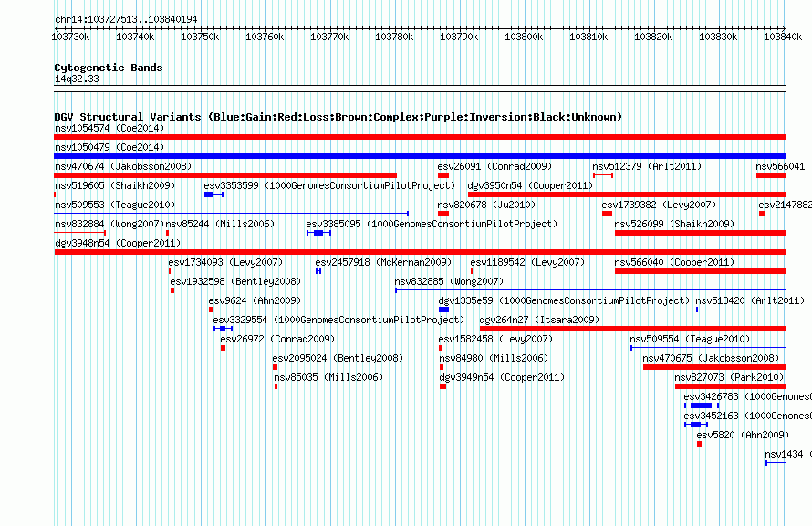Open esv1932598 (Bentley2008) variant
The height and width of the screenshot is (526, 812).
coord(235,281)
